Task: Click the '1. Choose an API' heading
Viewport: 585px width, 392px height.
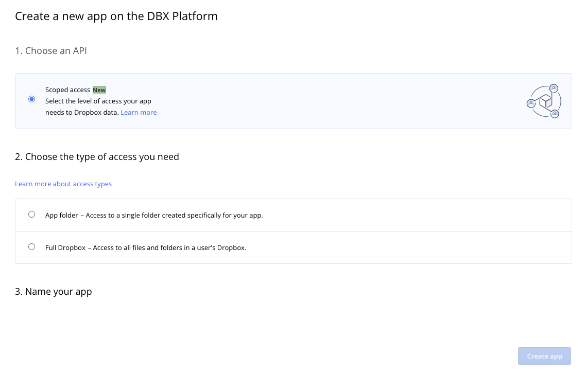Action: coord(51,51)
